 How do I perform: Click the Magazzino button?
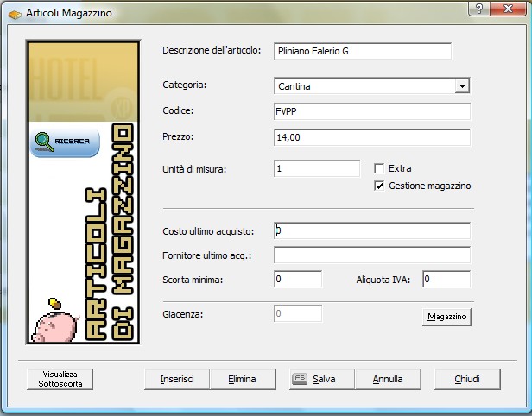click(446, 317)
